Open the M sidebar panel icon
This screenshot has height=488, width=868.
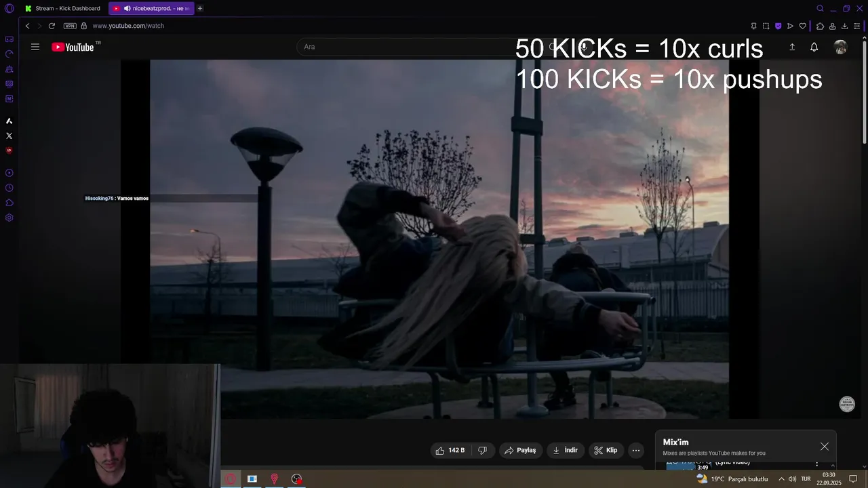[x=9, y=99]
